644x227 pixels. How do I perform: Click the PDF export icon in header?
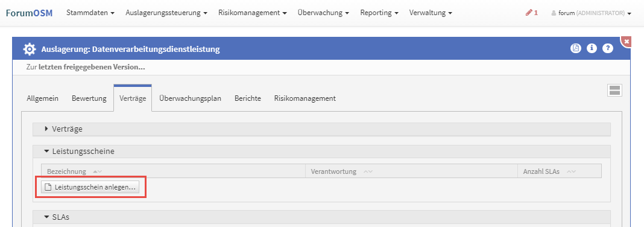576,48
